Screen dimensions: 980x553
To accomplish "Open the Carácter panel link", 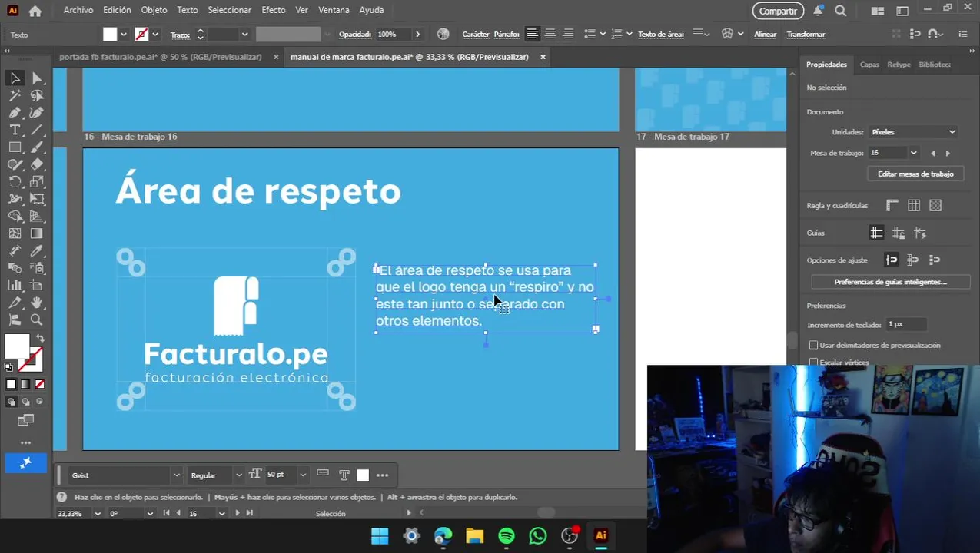I will (476, 34).
